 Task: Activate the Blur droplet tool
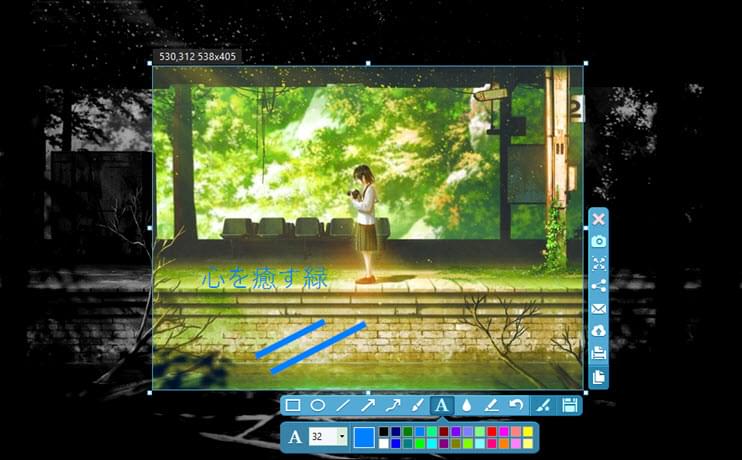coord(466,405)
